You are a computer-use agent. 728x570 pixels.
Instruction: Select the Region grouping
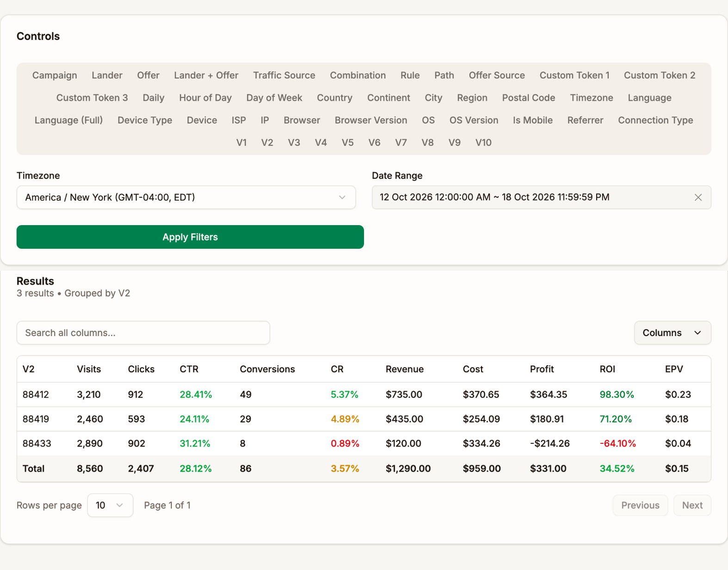(472, 98)
